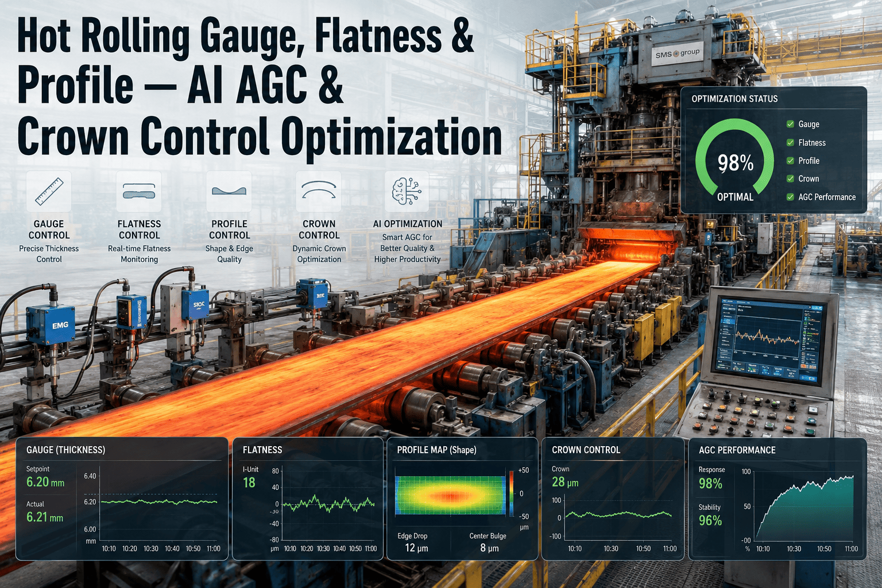Click the AGC performance area chart
Screen dimensions: 882x588
(x=804, y=506)
